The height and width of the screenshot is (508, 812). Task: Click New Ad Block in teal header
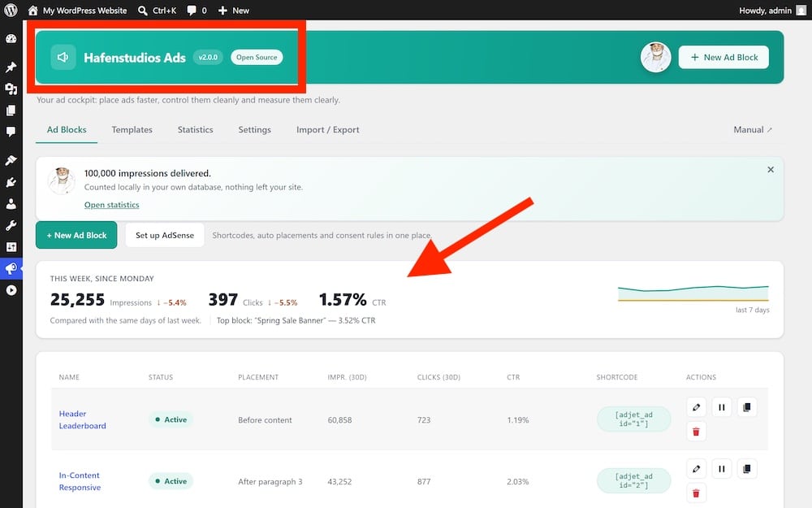(x=723, y=57)
